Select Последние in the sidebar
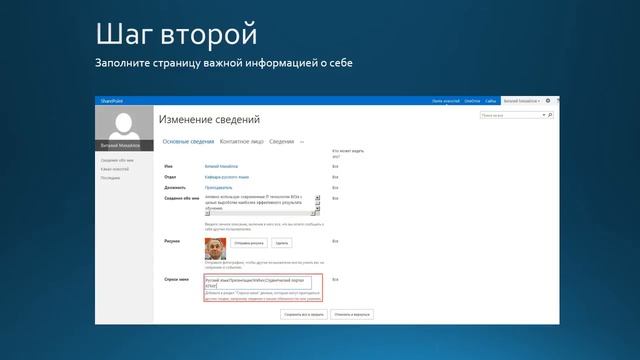This screenshot has width=640, height=360. [x=110, y=178]
